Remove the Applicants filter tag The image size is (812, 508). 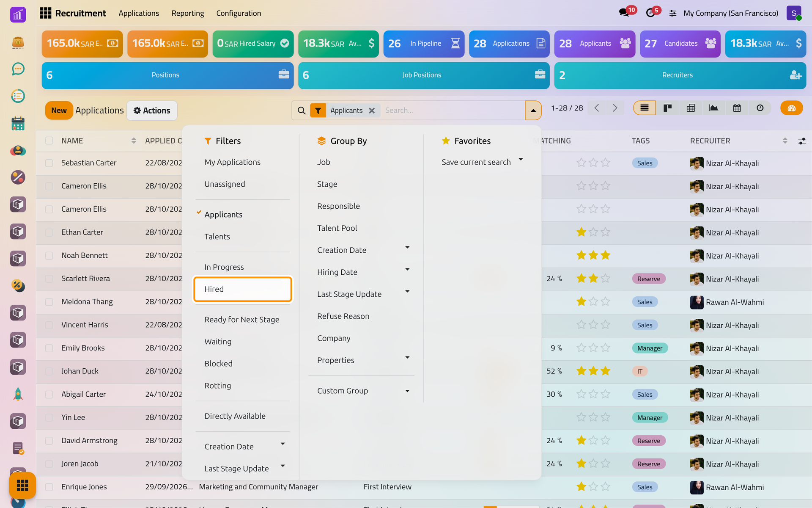[372, 110]
